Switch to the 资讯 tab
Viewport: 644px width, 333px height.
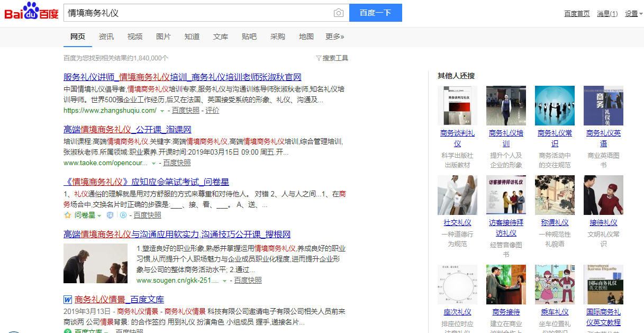(x=106, y=37)
